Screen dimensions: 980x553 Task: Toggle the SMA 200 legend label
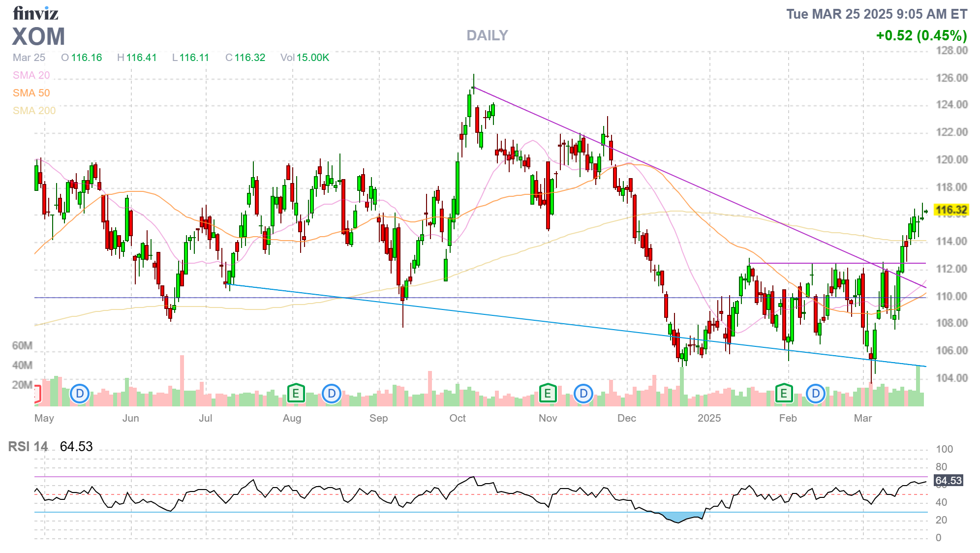[x=34, y=111]
